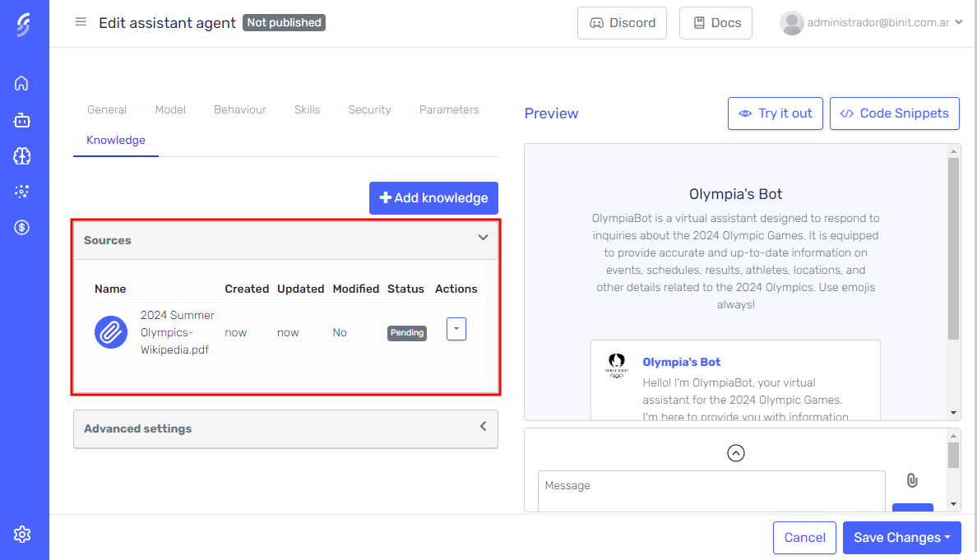
Task: Open the Actions dropdown for the PDF
Action: 456,329
